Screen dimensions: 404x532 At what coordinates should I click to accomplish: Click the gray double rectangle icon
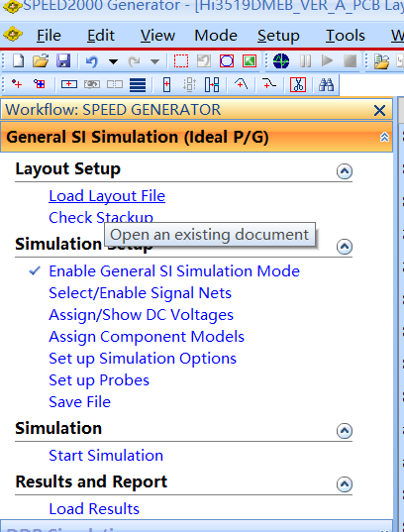pos(115,84)
